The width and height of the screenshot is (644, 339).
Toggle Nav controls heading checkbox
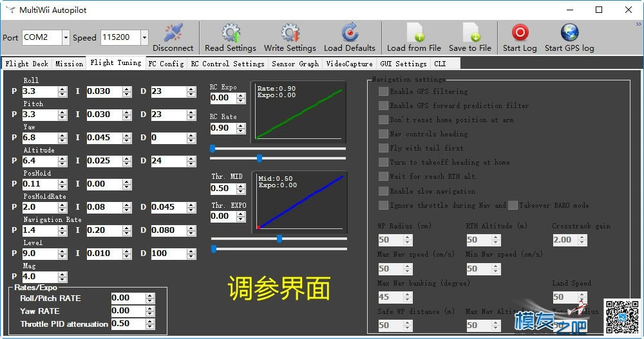[383, 134]
